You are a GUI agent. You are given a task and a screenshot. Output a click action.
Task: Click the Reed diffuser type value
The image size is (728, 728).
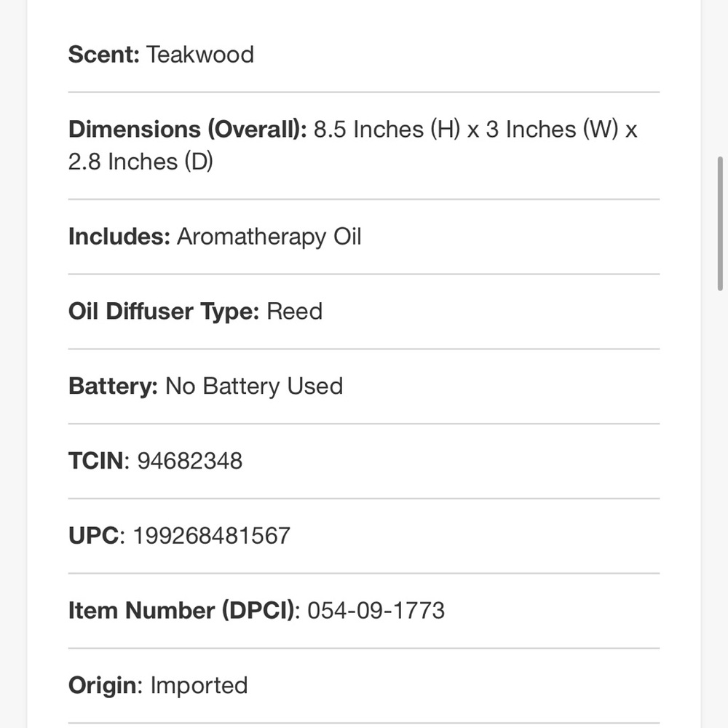coord(294,312)
